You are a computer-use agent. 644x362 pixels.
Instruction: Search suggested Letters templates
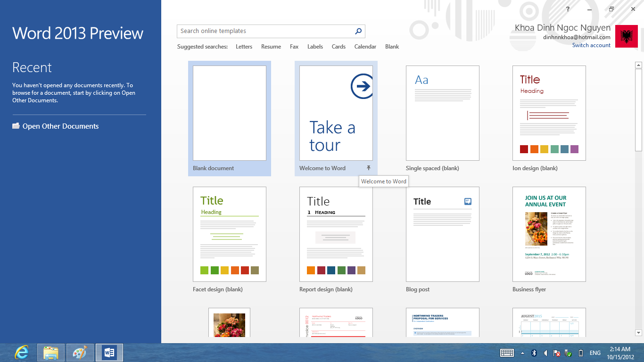(x=244, y=47)
